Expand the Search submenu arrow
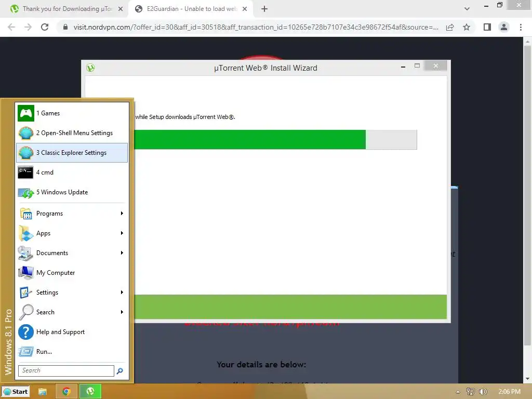532x399 pixels. (x=122, y=312)
